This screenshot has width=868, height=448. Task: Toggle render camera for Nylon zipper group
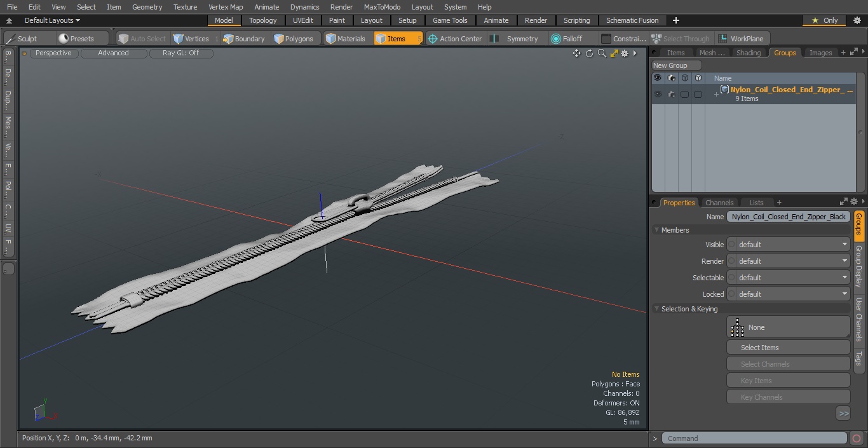pos(671,94)
